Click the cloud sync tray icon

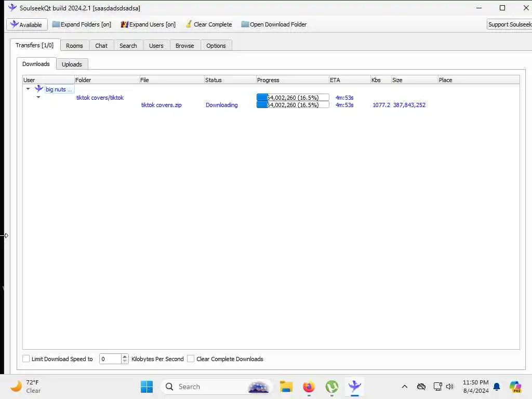[421, 387]
